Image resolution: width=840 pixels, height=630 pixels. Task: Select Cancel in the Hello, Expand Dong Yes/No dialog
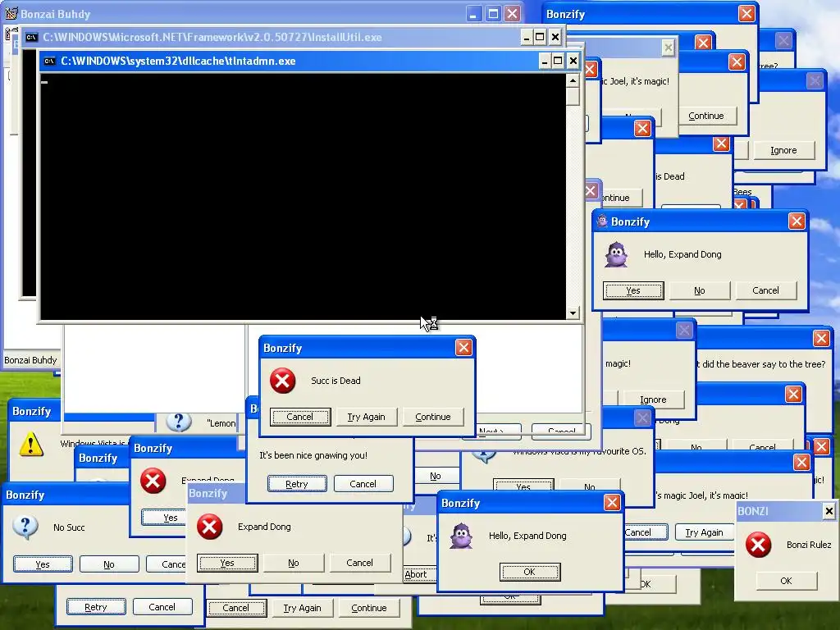(765, 290)
